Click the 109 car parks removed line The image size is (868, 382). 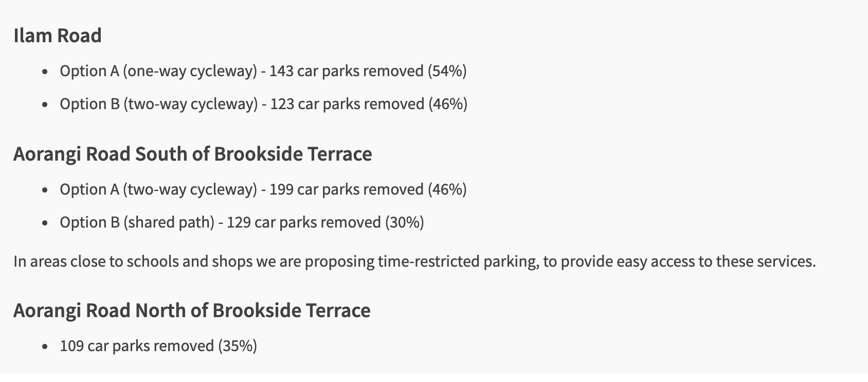[x=158, y=345]
